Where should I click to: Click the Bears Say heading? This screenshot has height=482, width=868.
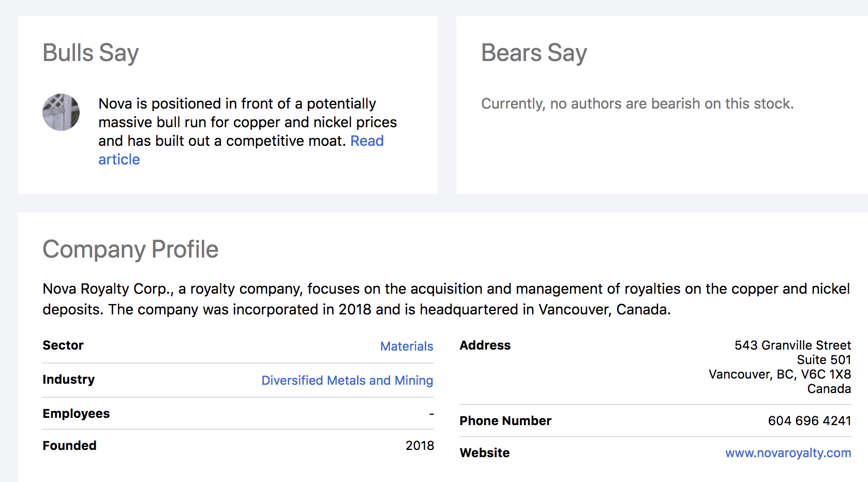(534, 53)
